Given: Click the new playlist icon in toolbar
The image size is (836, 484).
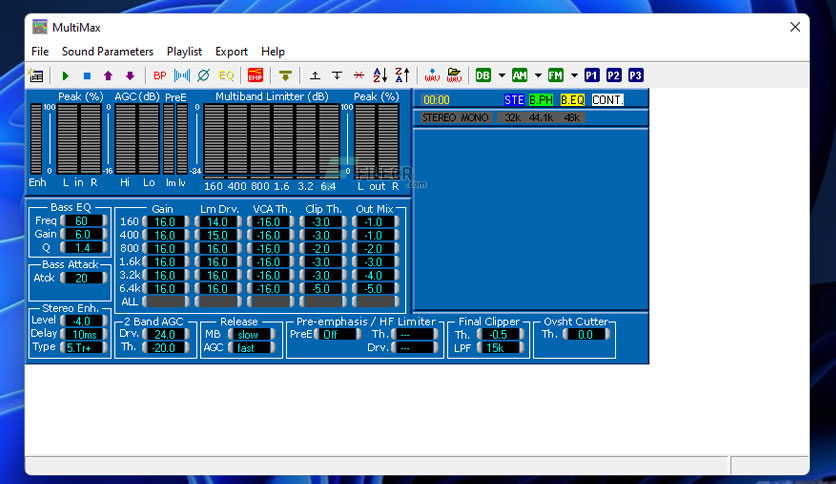Looking at the screenshot, I should point(36,76).
